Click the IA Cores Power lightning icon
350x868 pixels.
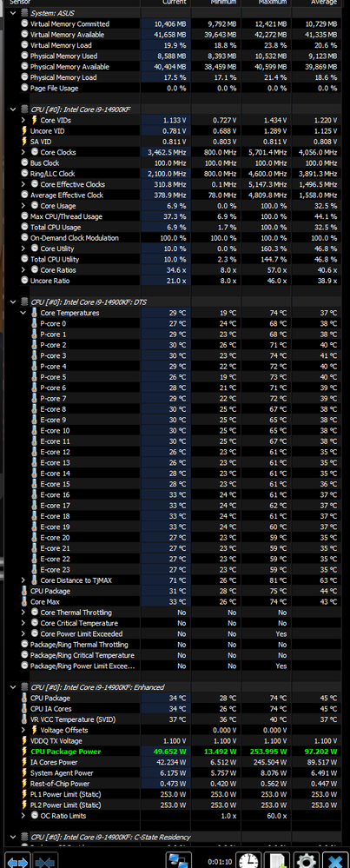pos(24,762)
